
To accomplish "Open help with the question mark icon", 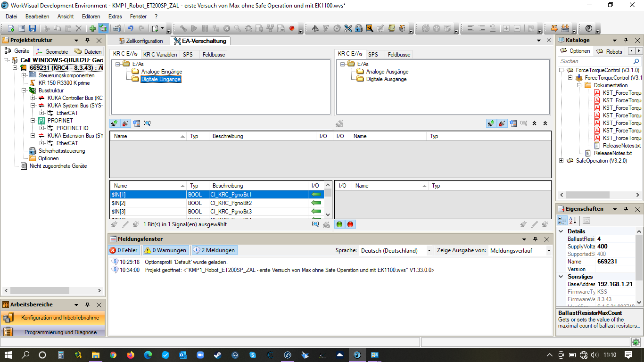I will click(589, 28).
